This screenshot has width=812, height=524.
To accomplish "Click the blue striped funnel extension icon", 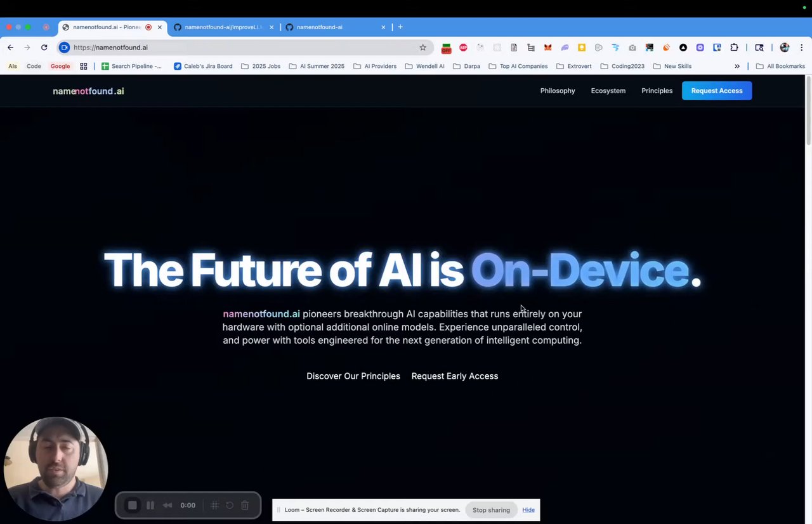I will click(615, 48).
